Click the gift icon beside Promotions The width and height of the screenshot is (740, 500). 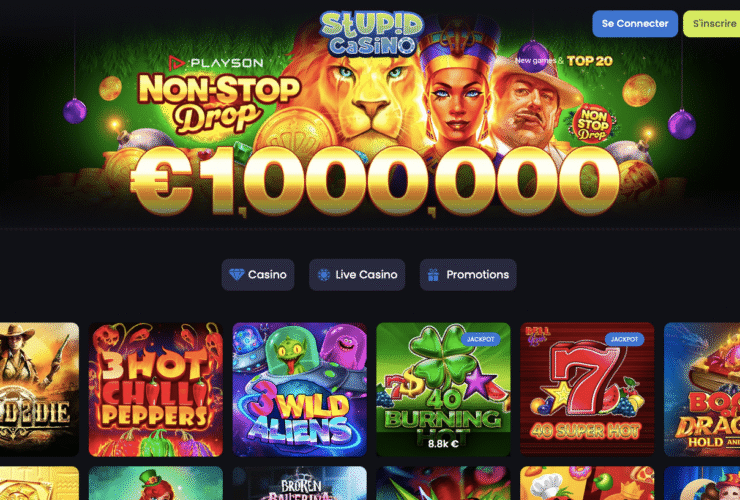[x=433, y=274]
